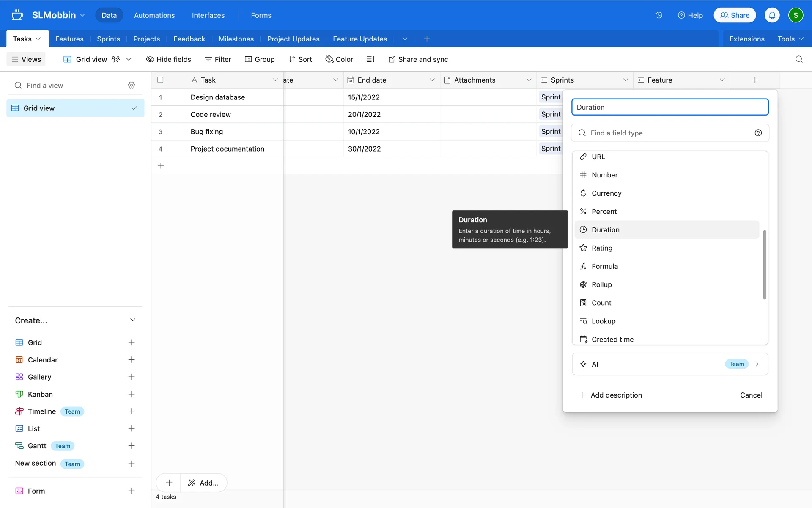The width and height of the screenshot is (812, 508).
Task: Collapse the Create section chevron
Action: (132, 320)
